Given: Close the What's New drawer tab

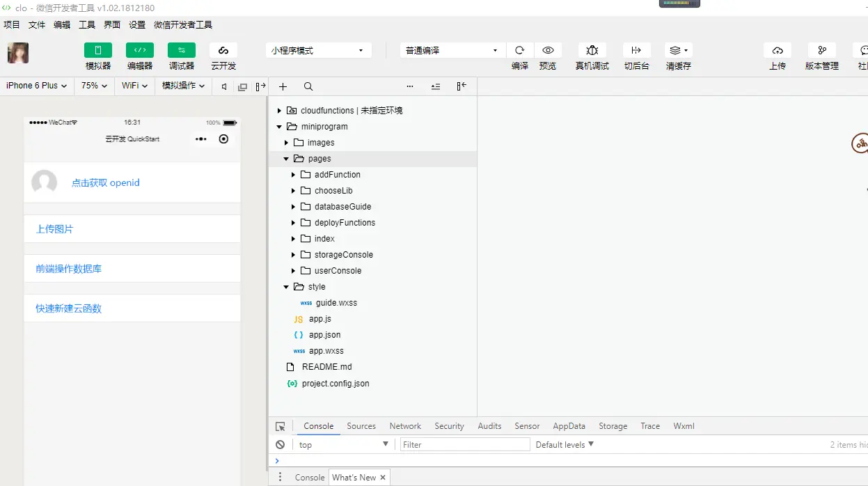Looking at the screenshot, I should pos(382,478).
